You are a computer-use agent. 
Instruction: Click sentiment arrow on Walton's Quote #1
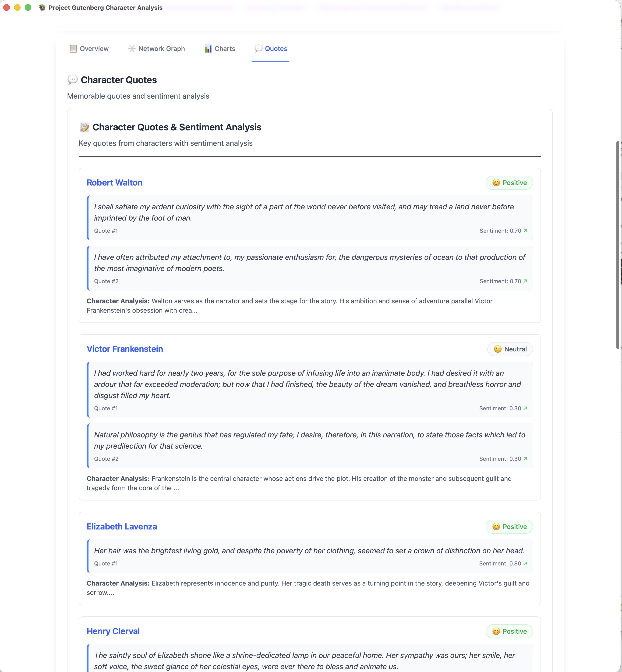[x=525, y=231]
